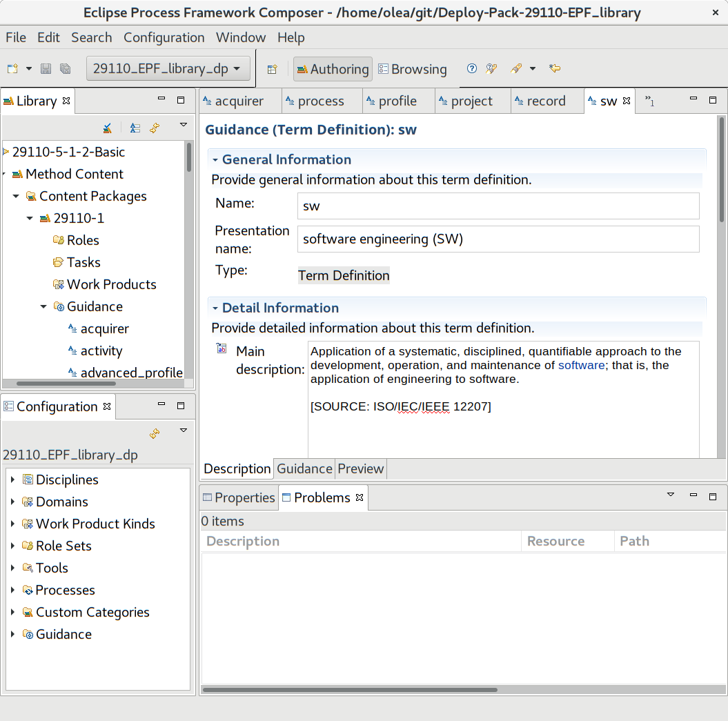Switch to the Guidance page tab at bottom
This screenshot has height=721, width=728.
tap(304, 468)
